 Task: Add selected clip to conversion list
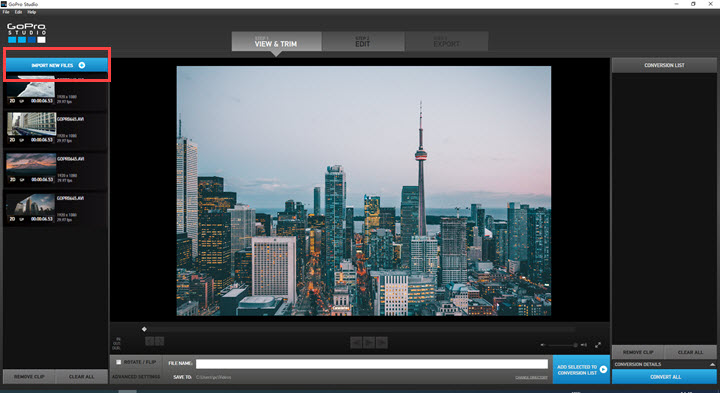(x=581, y=370)
